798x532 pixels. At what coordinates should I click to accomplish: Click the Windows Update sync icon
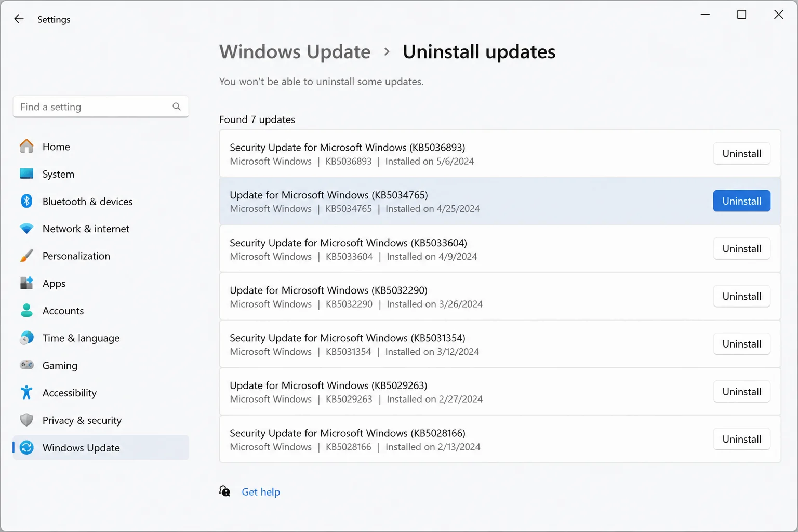(26, 447)
